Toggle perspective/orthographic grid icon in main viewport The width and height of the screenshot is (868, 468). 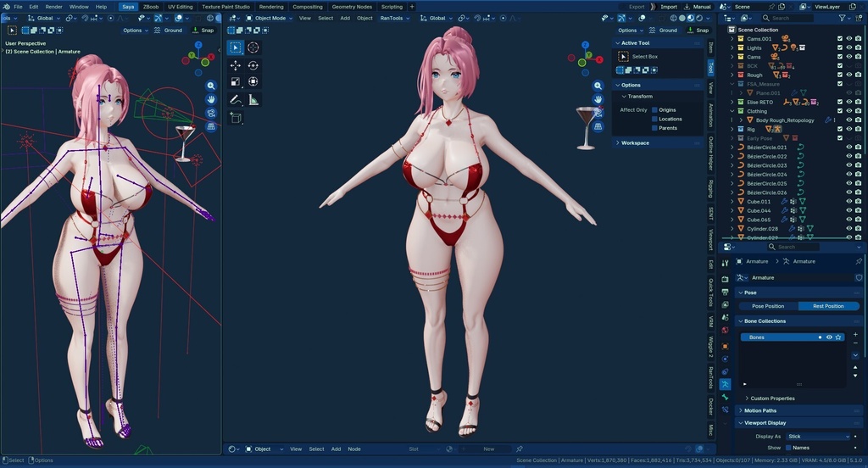(x=598, y=126)
